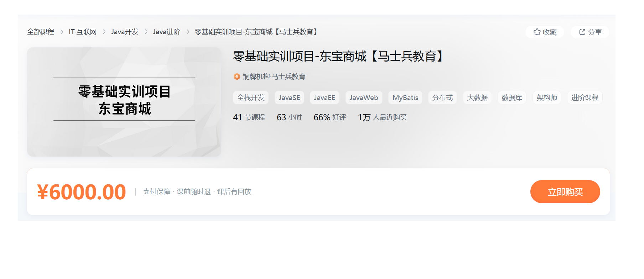Click the 63 小时 duration text
The height and width of the screenshot is (279, 644).
click(x=289, y=117)
